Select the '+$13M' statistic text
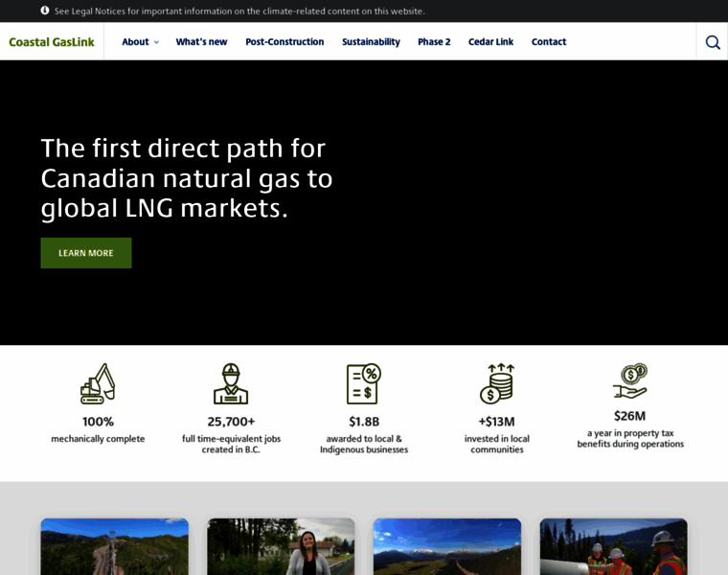Screen dimensions: 728x575 [497, 422]
